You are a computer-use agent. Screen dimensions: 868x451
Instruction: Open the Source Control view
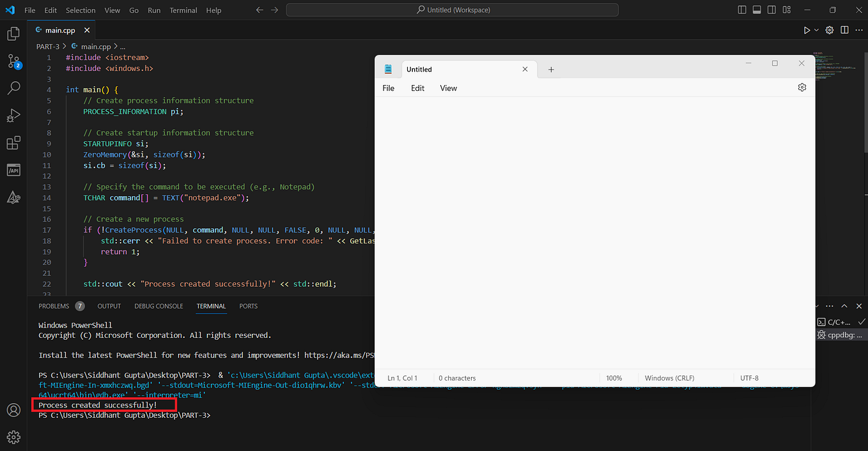coord(13,61)
